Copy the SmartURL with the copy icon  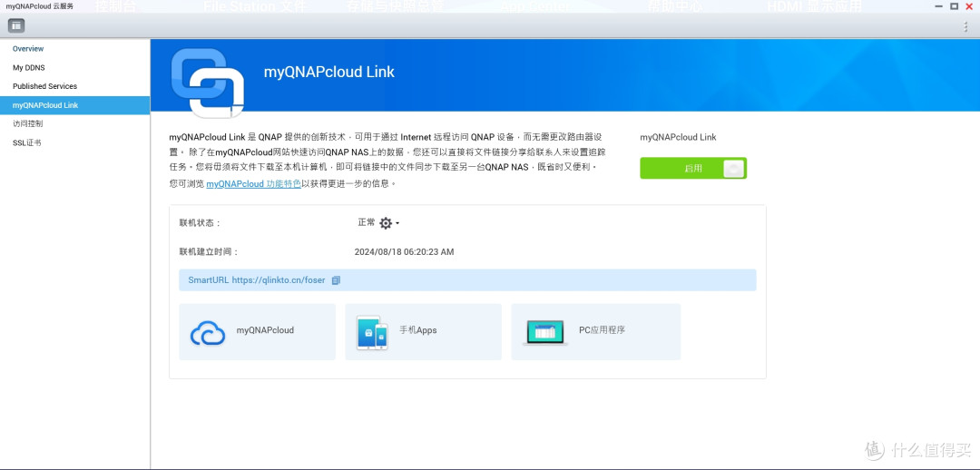click(x=336, y=280)
